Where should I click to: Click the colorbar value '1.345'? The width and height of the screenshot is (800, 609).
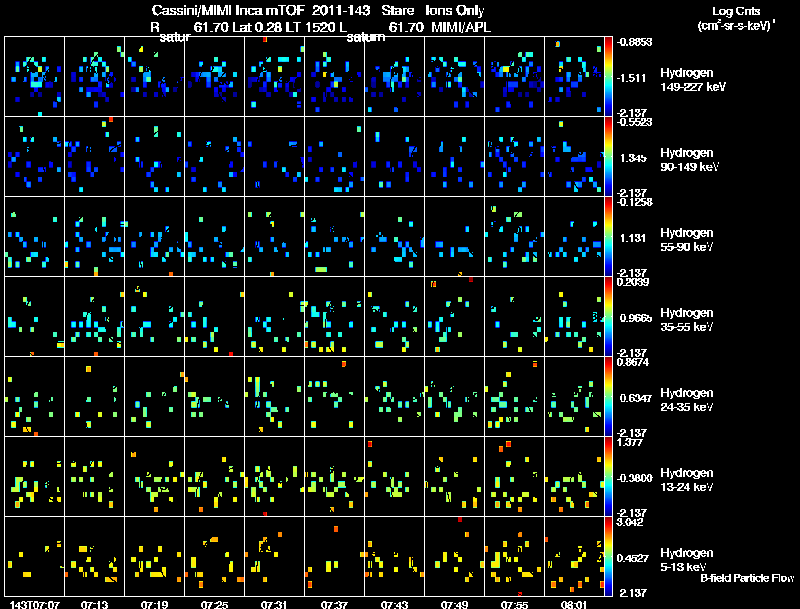[x=633, y=158]
